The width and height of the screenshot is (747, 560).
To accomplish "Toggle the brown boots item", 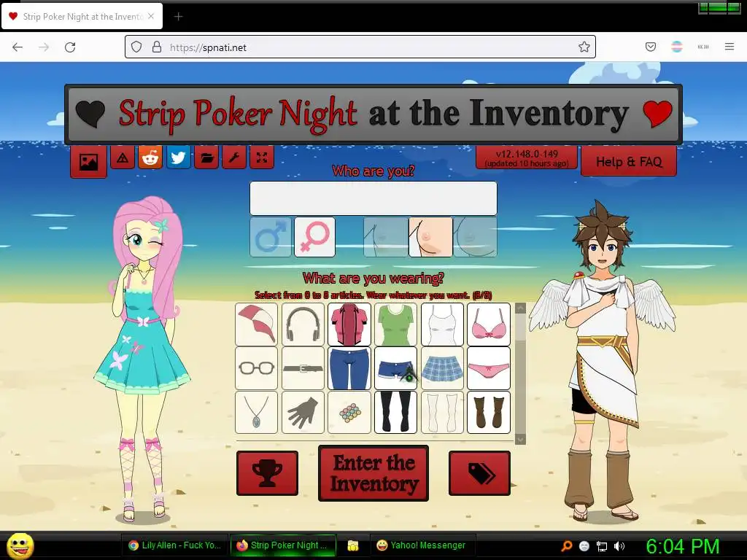I will point(489,413).
